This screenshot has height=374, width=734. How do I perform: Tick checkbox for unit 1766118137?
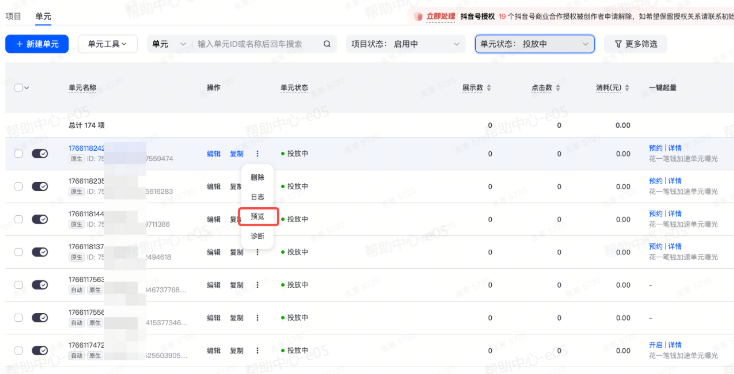18,252
